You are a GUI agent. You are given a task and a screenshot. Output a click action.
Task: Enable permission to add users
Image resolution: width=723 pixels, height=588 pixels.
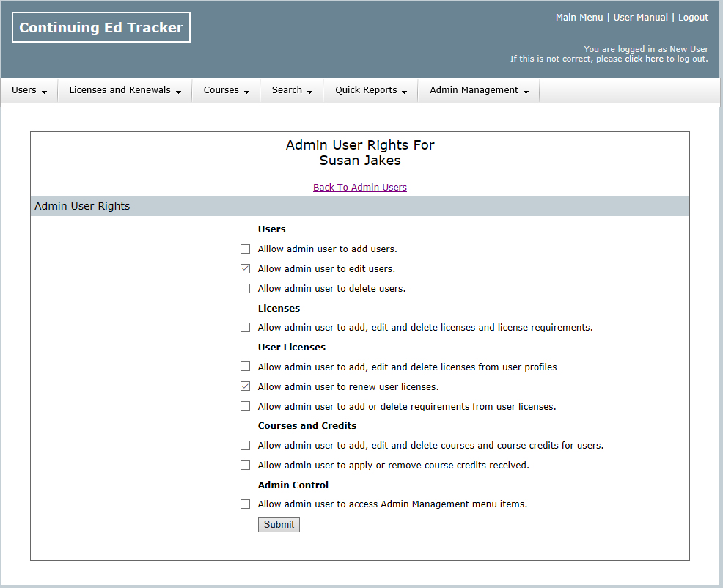coord(245,249)
